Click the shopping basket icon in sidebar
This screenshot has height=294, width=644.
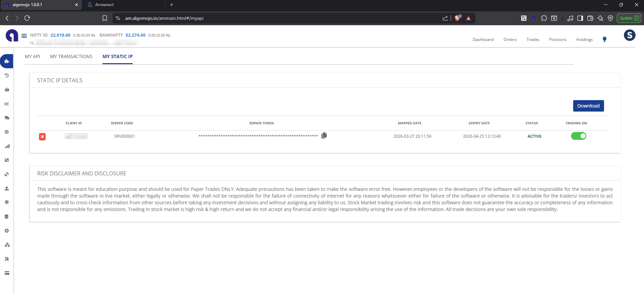pos(7,90)
